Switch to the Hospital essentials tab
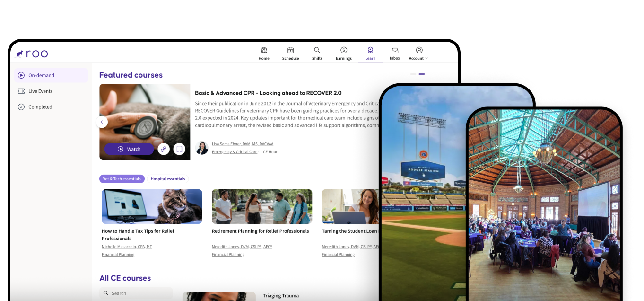The height and width of the screenshot is (301, 644). 168,179
